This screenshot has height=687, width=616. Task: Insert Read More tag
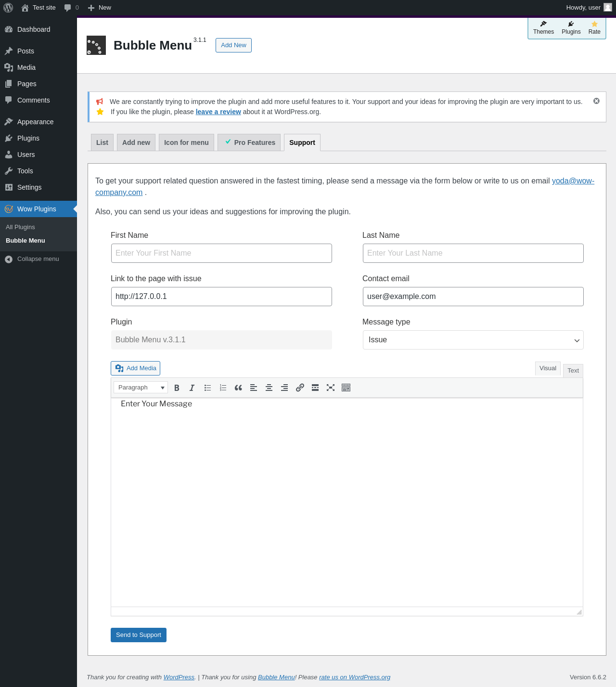click(315, 388)
